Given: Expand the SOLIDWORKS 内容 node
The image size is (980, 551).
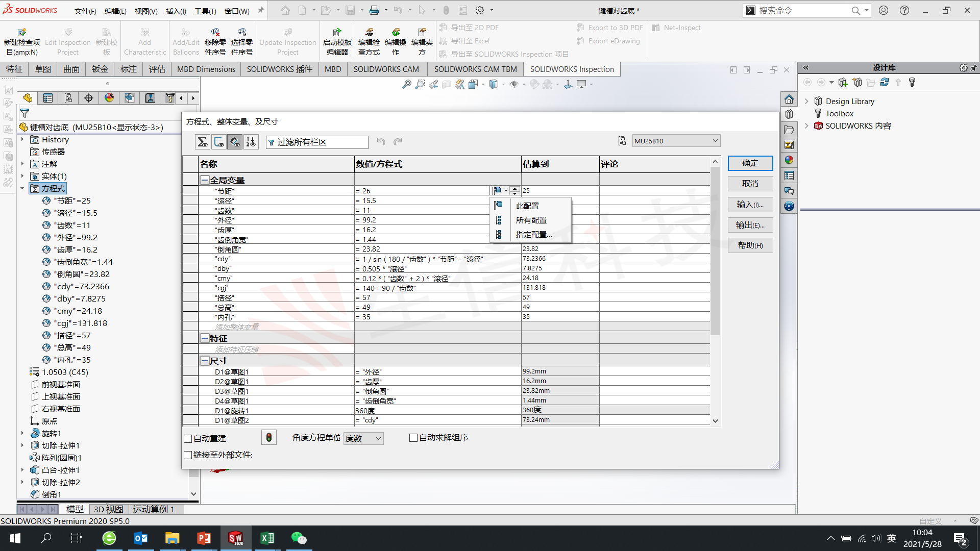Looking at the screenshot, I should click(x=806, y=126).
